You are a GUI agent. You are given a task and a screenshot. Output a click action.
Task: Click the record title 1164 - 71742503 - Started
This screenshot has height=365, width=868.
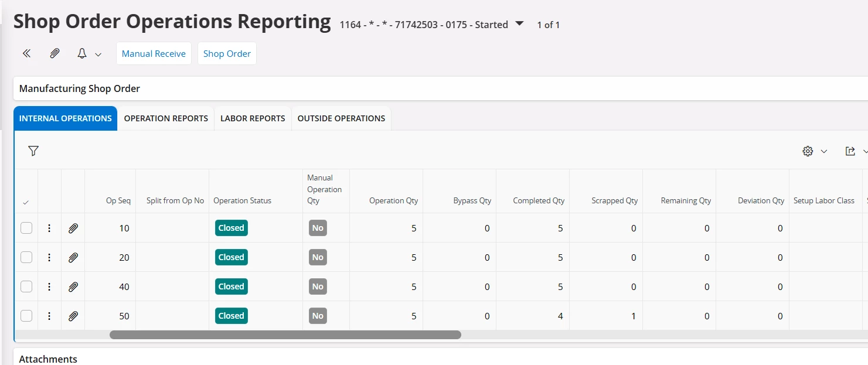(x=424, y=25)
